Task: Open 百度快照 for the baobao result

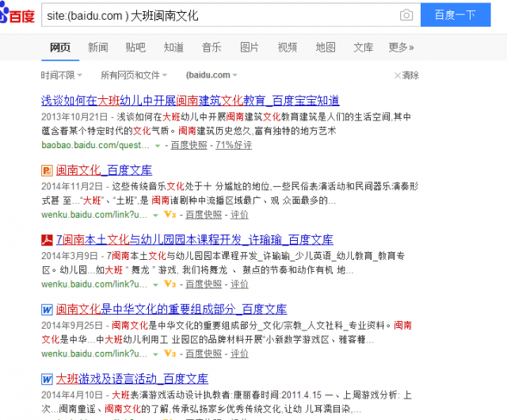Action: [189, 145]
